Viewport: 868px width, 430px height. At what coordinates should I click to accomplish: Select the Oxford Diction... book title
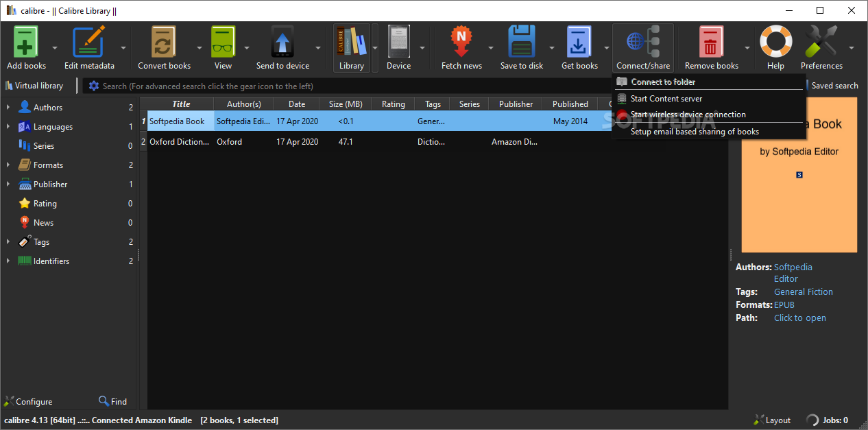click(180, 142)
